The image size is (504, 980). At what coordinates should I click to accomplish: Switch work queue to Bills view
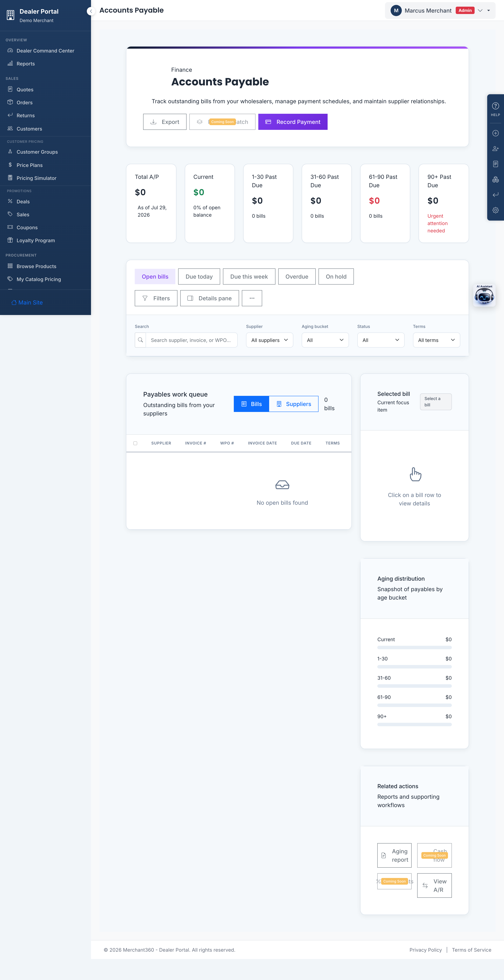pos(251,404)
